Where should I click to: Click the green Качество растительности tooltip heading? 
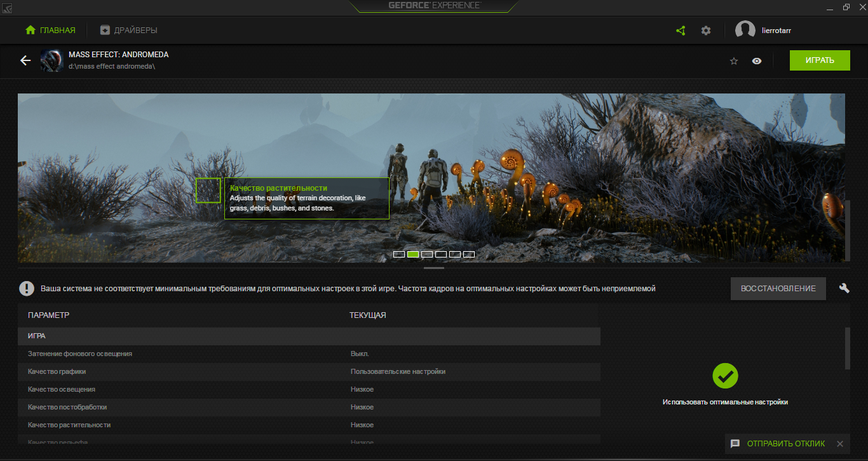coord(278,188)
